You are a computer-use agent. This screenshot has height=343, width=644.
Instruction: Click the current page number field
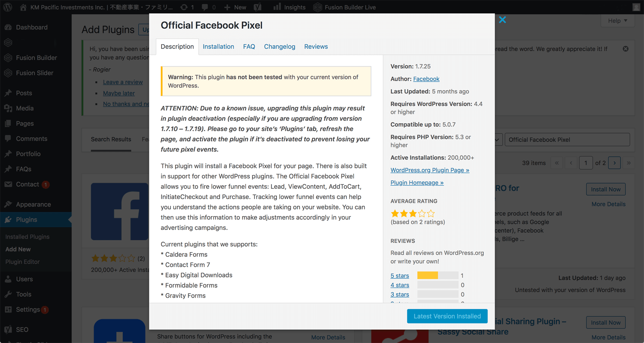point(586,163)
